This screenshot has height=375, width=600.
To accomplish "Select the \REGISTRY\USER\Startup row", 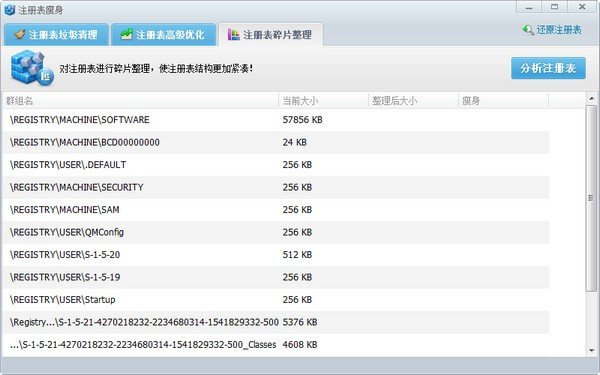I will tap(276, 300).
